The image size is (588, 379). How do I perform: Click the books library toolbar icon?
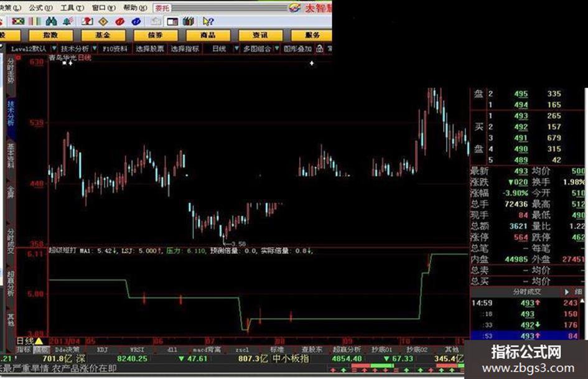click(x=189, y=21)
